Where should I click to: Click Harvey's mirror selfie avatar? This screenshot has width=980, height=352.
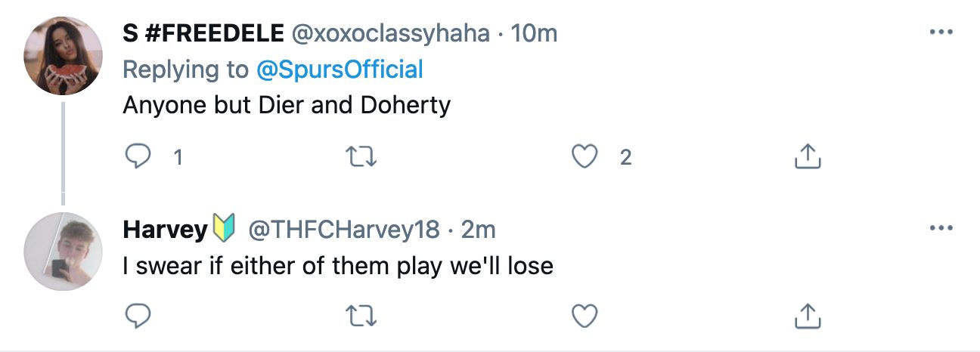pyautogui.click(x=63, y=250)
